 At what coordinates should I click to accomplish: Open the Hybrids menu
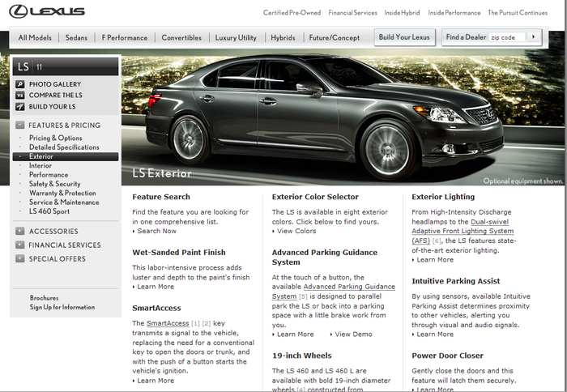[283, 37]
